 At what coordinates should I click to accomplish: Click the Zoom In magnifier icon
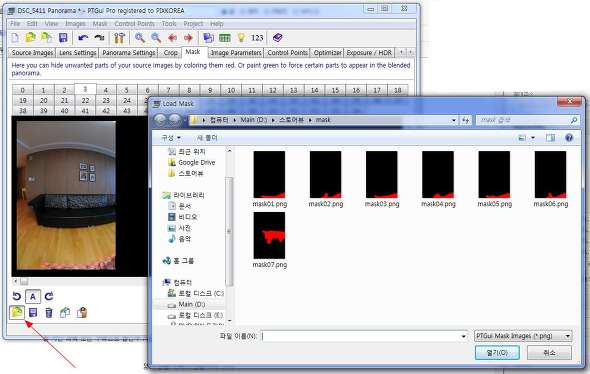[140, 38]
